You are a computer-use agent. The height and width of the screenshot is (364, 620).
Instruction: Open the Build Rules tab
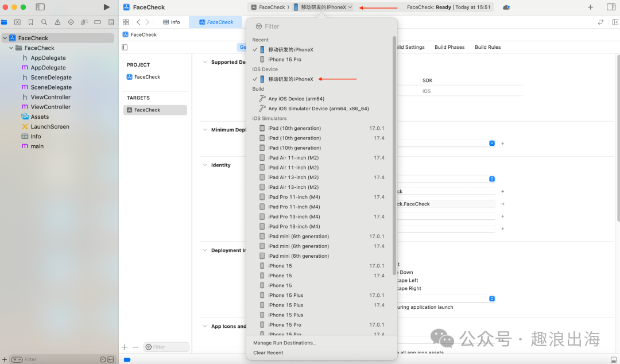[487, 47]
